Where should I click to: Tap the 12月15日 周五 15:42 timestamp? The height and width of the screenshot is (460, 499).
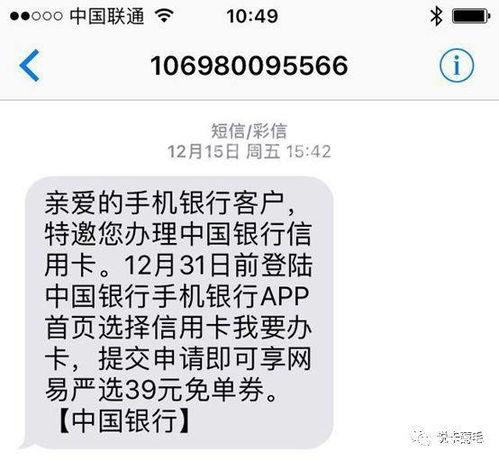coord(249,152)
